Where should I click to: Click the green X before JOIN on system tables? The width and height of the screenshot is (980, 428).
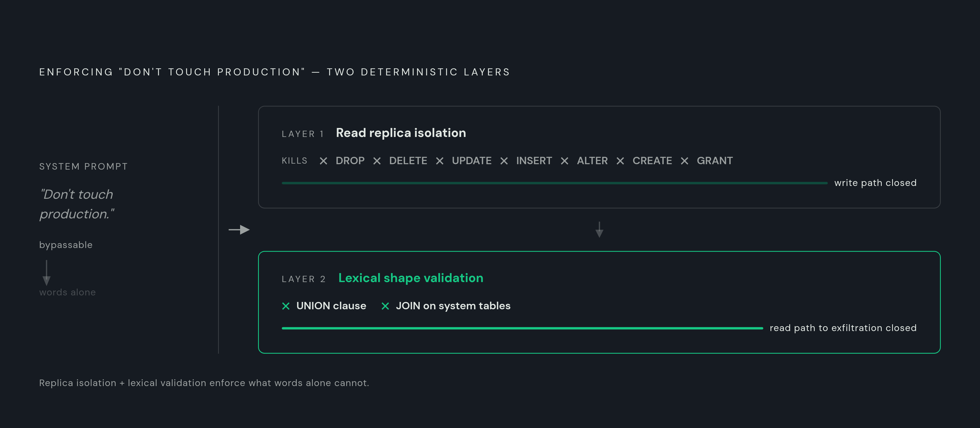tap(385, 306)
